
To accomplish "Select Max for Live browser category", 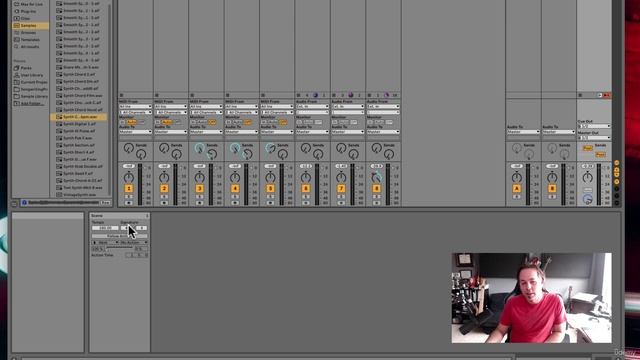I will point(31,4).
